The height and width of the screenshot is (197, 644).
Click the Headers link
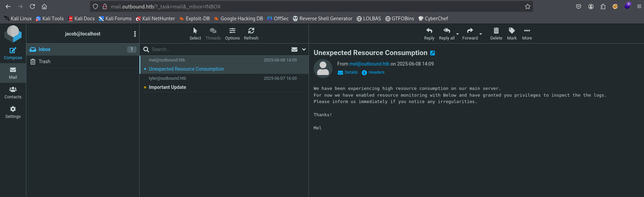[376, 72]
